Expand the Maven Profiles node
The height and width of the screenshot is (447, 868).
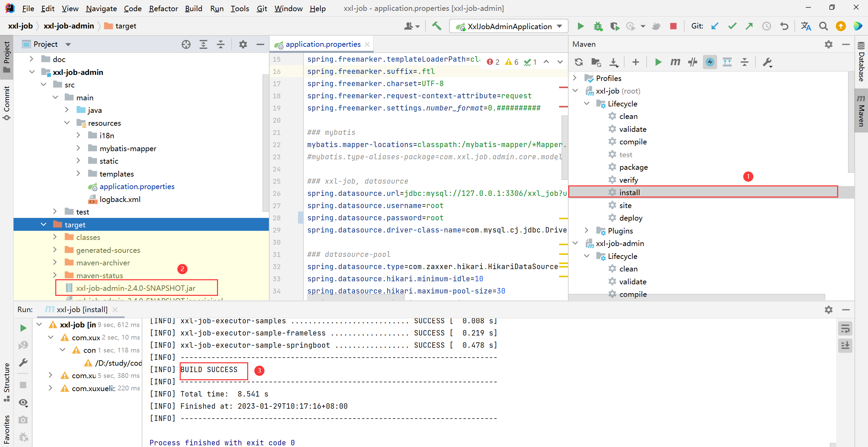click(x=575, y=78)
